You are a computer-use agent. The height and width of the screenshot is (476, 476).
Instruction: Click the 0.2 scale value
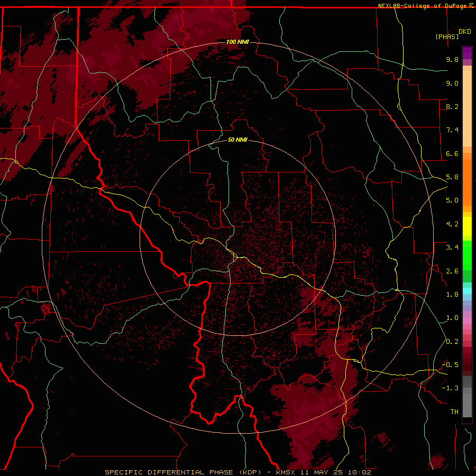coord(452,342)
